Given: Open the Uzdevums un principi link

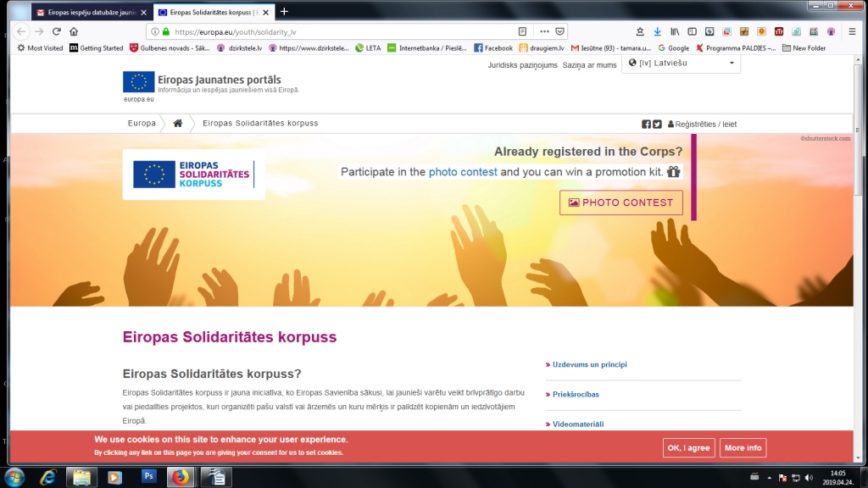Looking at the screenshot, I should (589, 365).
